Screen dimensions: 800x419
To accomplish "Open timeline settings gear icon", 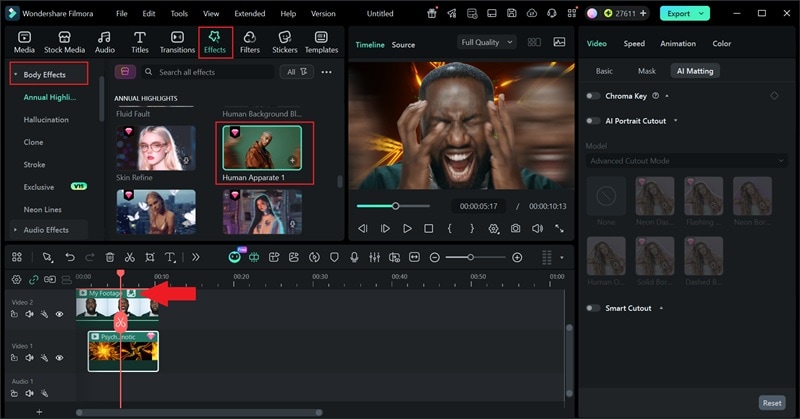I will click(x=16, y=279).
